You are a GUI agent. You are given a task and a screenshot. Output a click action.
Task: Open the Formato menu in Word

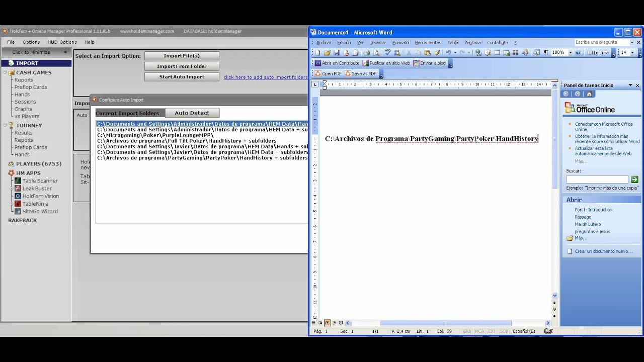click(x=400, y=43)
